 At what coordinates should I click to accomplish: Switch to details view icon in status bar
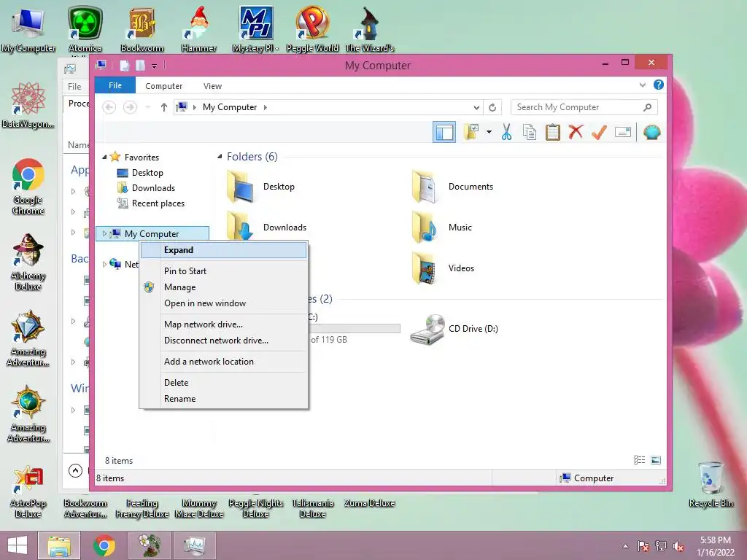click(639, 460)
